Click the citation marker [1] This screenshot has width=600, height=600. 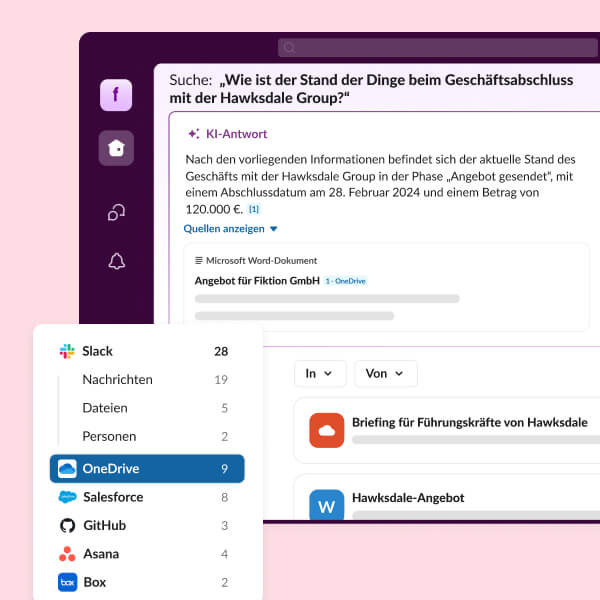pyautogui.click(x=254, y=209)
